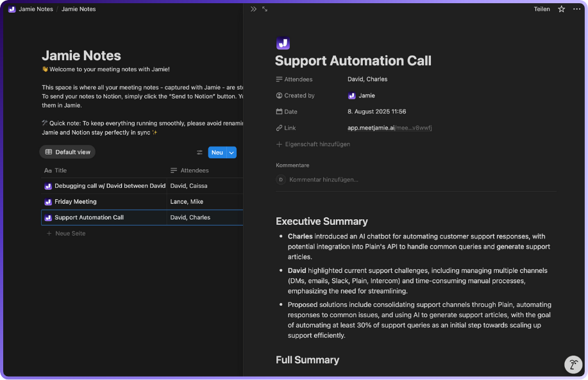Screen dimensions: 588x380
Task: Open page in full view arrows icon
Action: click(x=265, y=9)
